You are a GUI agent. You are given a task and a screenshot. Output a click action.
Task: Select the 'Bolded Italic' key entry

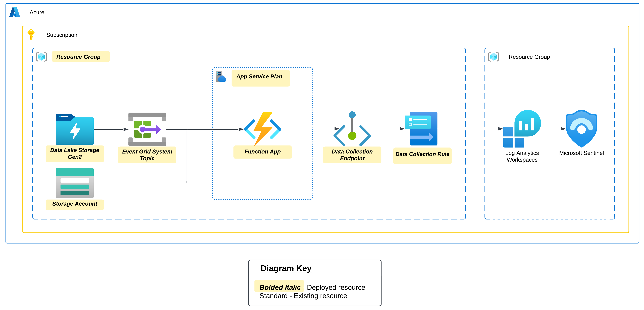(x=280, y=287)
